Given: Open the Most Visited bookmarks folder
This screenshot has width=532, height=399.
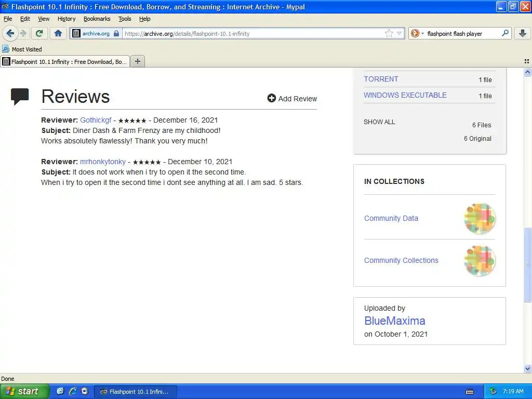Looking at the screenshot, I should point(22,49).
